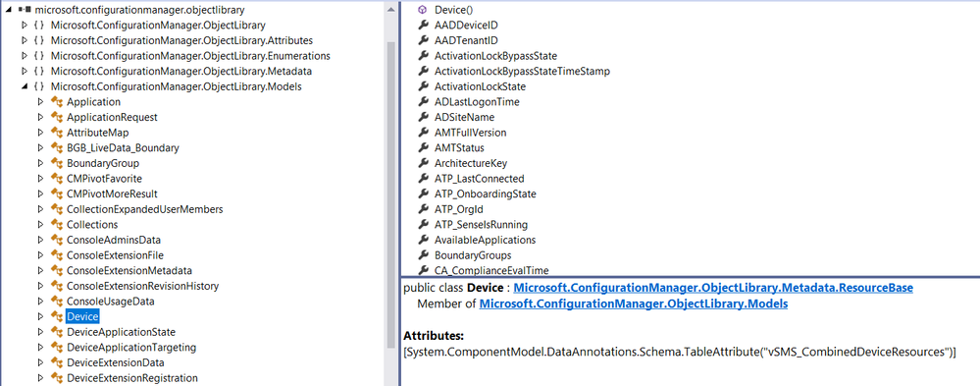The image size is (980, 386).
Task: Click the TableAttribute vSMS_CombinedDeviceResources text
Action: tap(680, 353)
